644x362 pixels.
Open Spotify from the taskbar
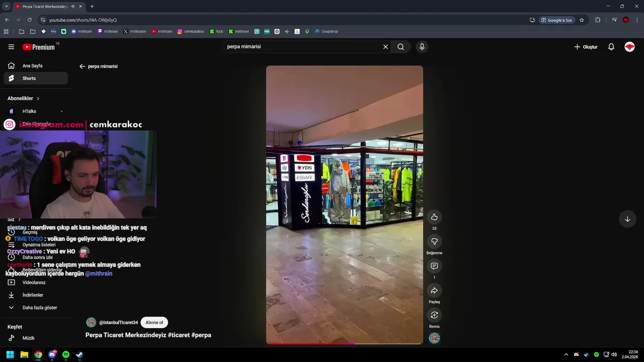66,354
